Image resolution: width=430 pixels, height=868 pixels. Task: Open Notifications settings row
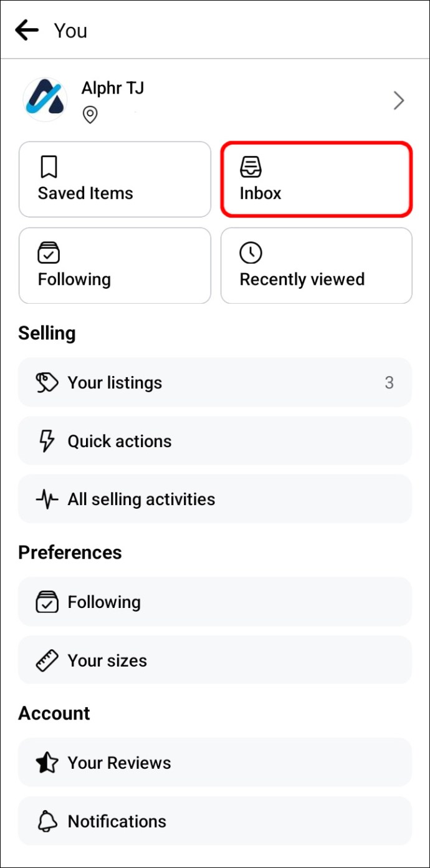(215, 821)
